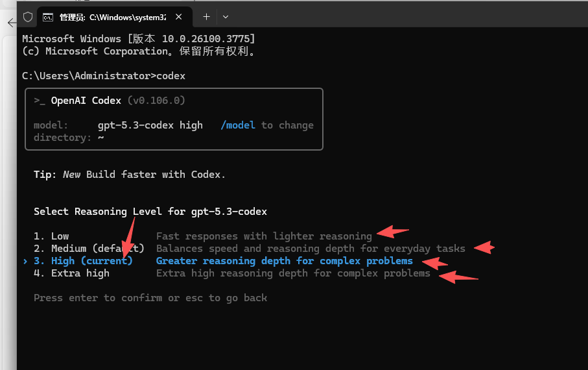The width and height of the screenshot is (588, 370).
Task: Click the 'Fast responses with lighter reasoning' description
Action: [x=264, y=236]
